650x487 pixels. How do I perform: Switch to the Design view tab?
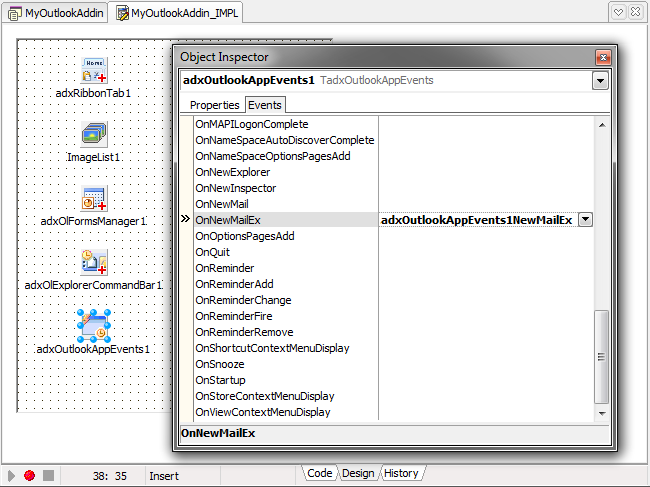[x=358, y=473]
